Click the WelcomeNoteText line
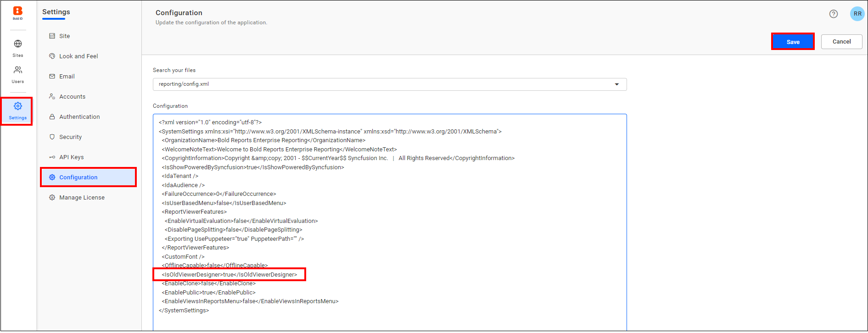Image resolution: width=868 pixels, height=333 pixels. [279, 150]
